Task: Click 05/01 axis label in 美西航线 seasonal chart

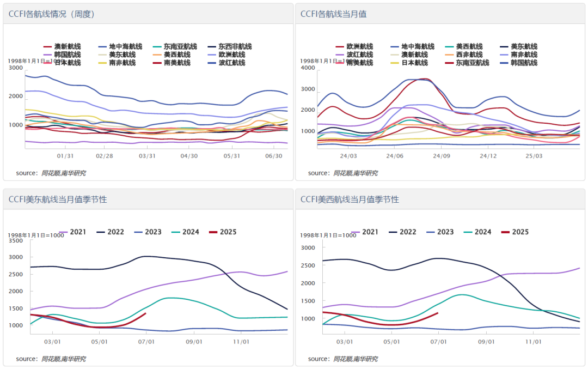Action: point(391,342)
